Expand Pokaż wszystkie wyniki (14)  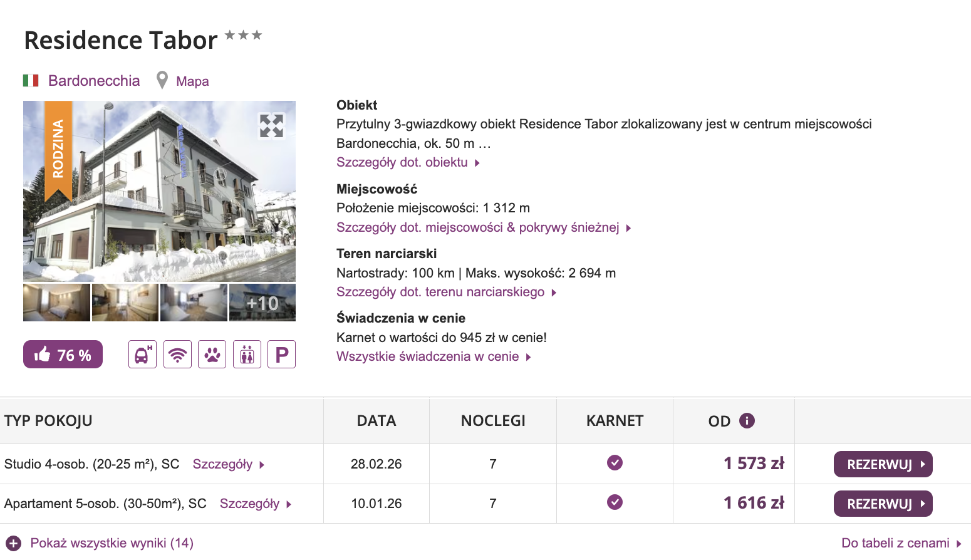coord(111,542)
